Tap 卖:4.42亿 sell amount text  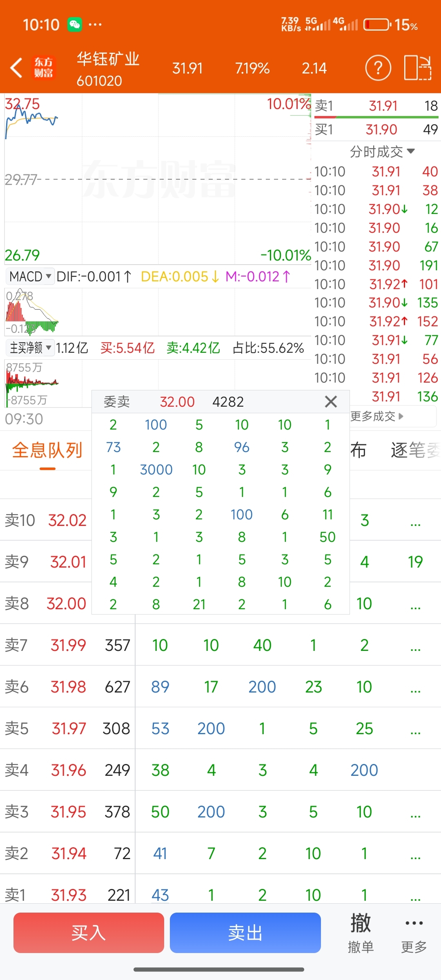pyautogui.click(x=193, y=348)
